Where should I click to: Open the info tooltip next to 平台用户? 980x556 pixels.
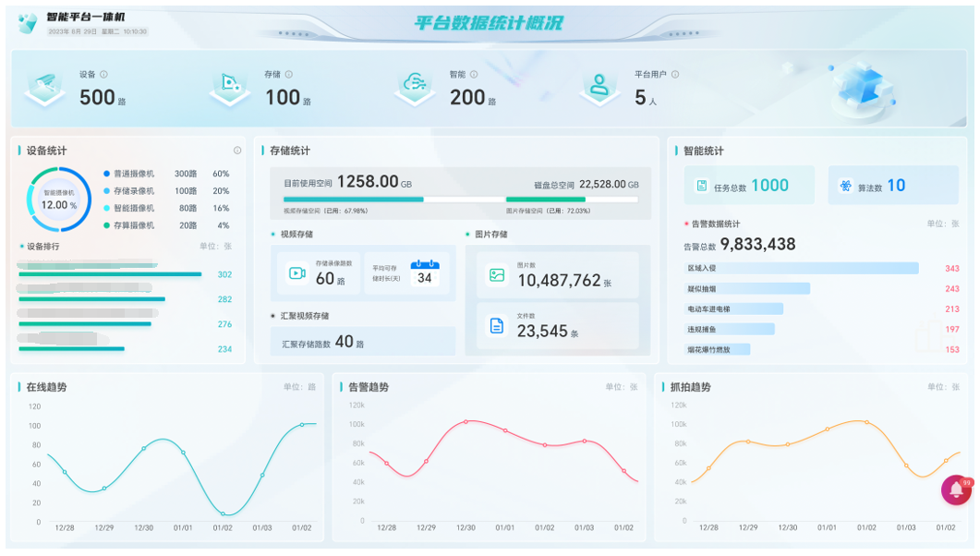(x=675, y=74)
